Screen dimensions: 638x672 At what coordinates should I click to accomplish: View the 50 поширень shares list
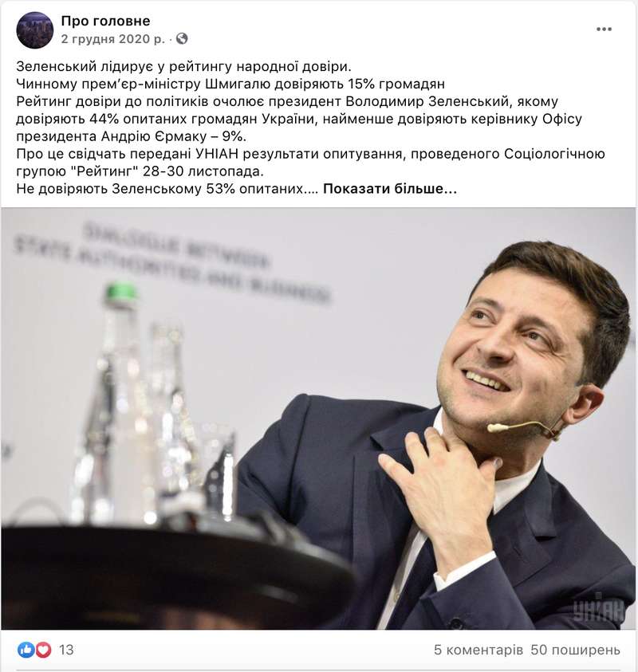pyautogui.click(x=576, y=650)
